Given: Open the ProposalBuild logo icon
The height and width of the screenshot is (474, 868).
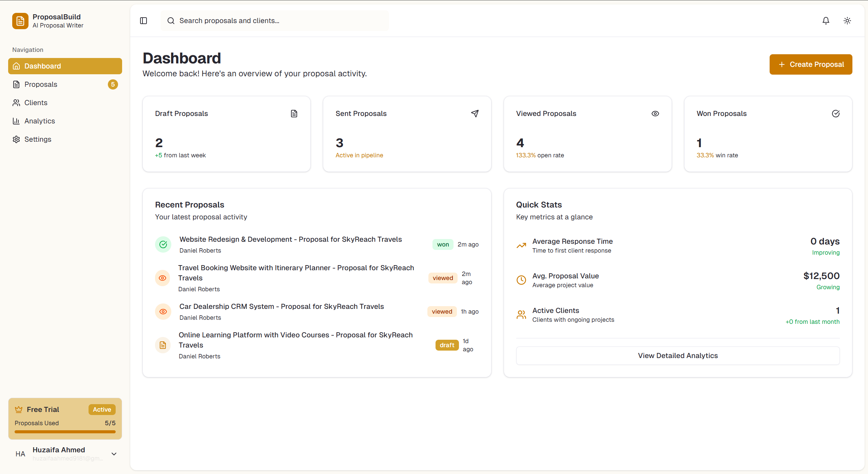Looking at the screenshot, I should 20,21.
